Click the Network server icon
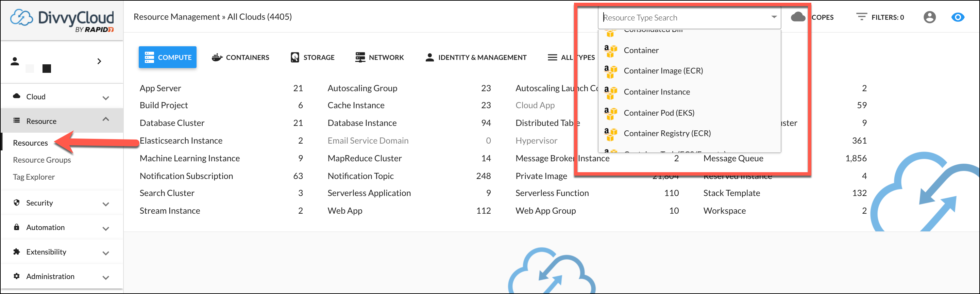The width and height of the screenshot is (980, 294). click(360, 57)
